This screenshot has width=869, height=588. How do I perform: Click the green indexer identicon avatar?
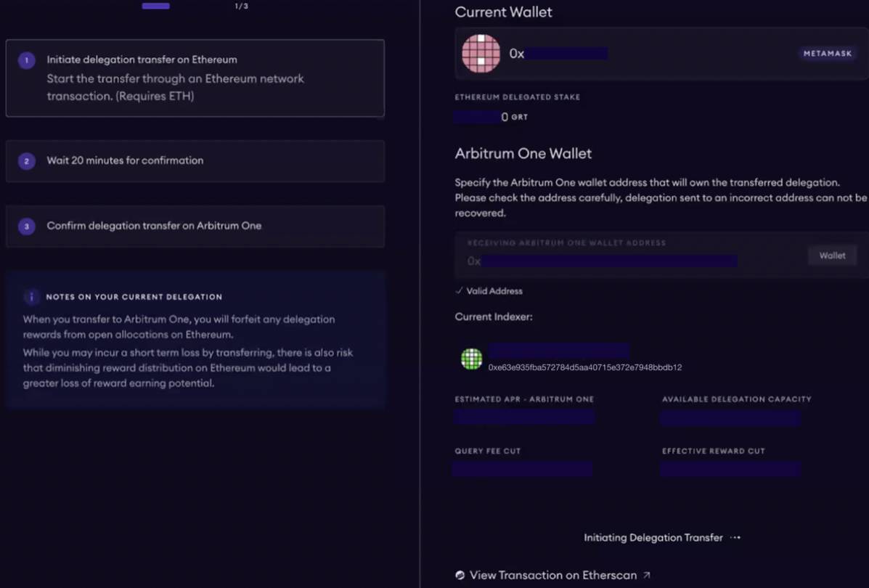tap(472, 359)
